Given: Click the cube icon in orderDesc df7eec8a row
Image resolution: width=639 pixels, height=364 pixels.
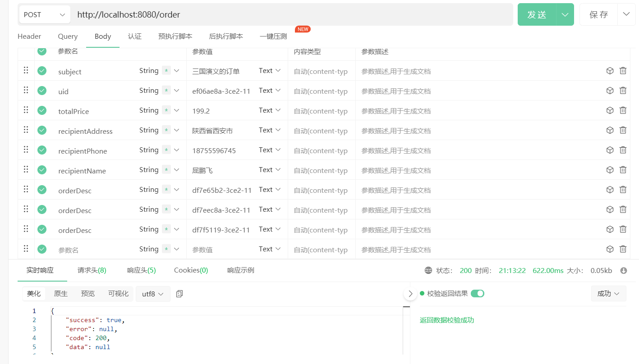Looking at the screenshot, I should coord(610,209).
